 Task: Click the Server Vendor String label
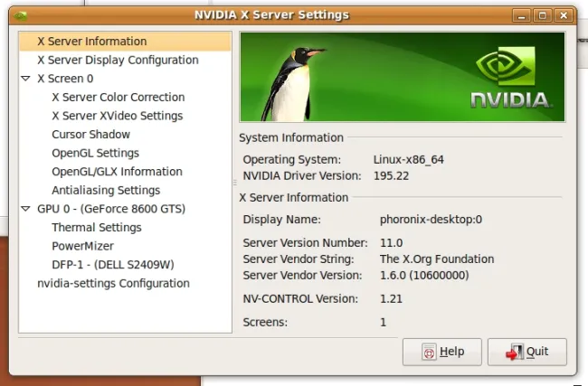click(x=299, y=259)
